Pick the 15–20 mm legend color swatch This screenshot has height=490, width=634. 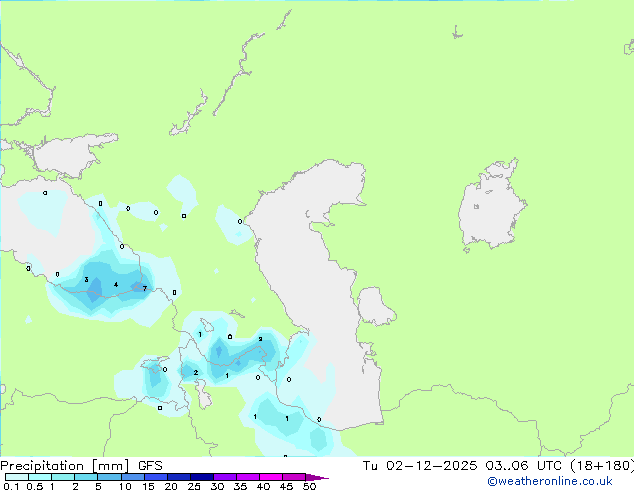click(x=156, y=477)
